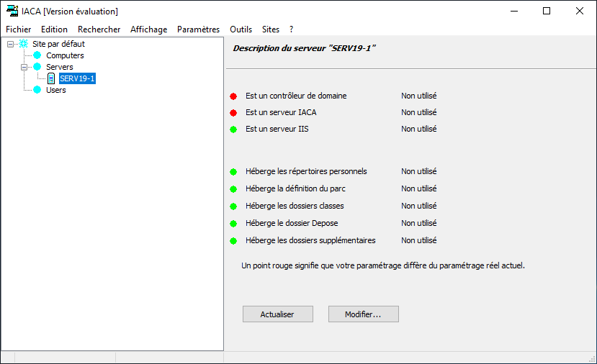Click the cyan Servers node icon
Viewport: 597px width, 364px height.
(37, 67)
